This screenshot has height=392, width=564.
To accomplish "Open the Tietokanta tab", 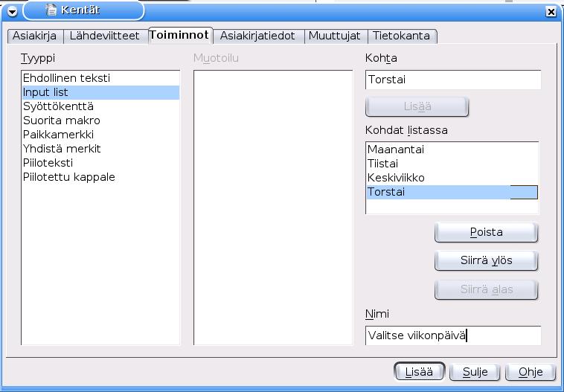I will (401, 36).
